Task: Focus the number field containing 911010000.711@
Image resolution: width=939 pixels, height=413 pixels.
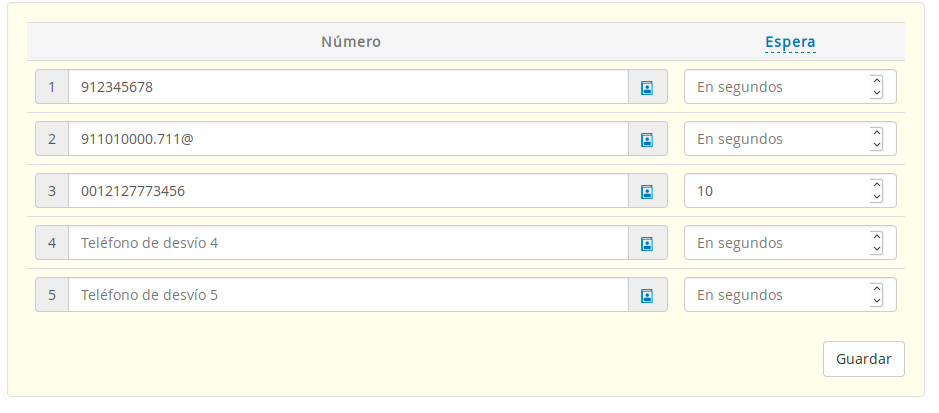Action: pyautogui.click(x=347, y=139)
